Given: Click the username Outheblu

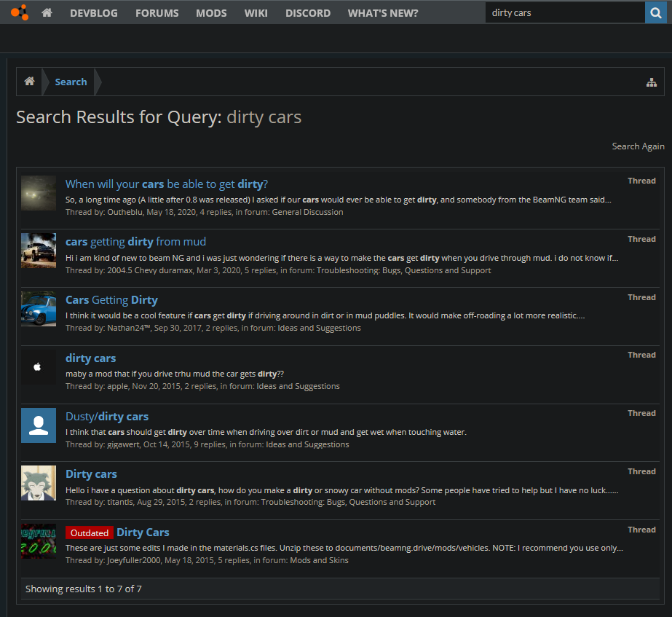Looking at the screenshot, I should click(x=124, y=212).
